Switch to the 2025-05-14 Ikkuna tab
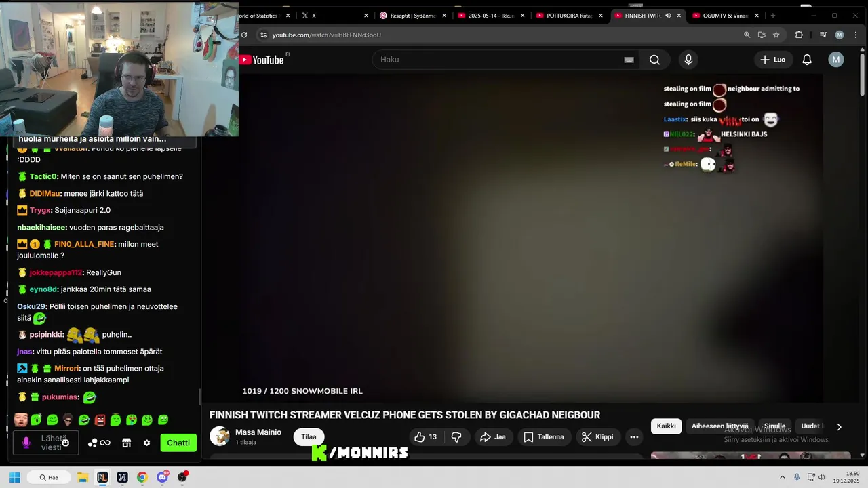868x488 pixels. click(x=490, y=16)
